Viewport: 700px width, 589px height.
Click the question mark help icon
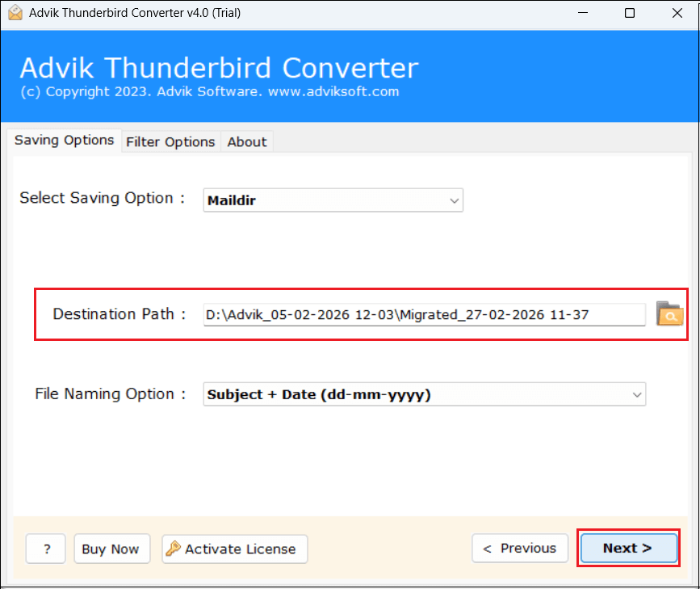click(45, 549)
